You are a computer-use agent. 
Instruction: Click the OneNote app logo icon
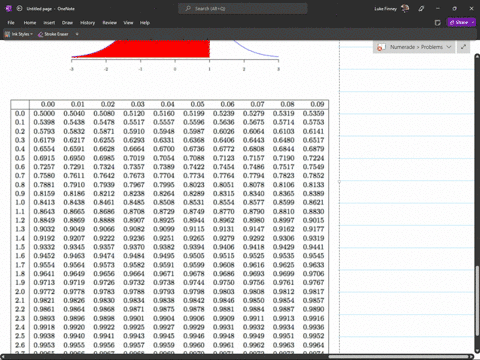[8, 9]
